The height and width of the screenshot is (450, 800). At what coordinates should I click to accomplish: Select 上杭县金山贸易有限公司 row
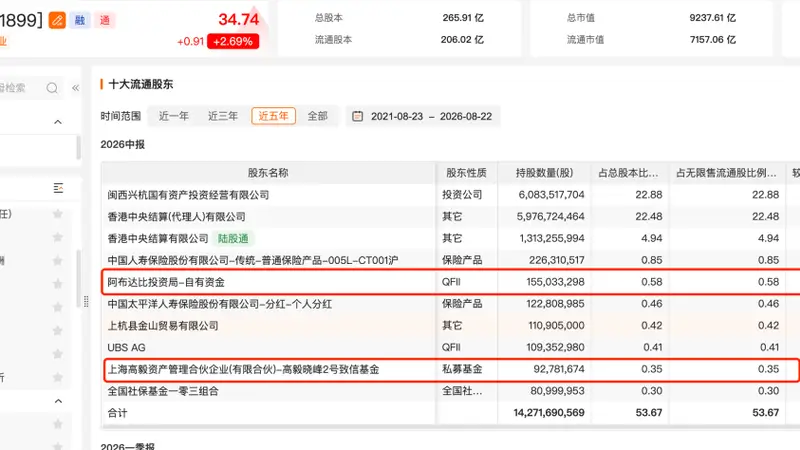point(451,326)
